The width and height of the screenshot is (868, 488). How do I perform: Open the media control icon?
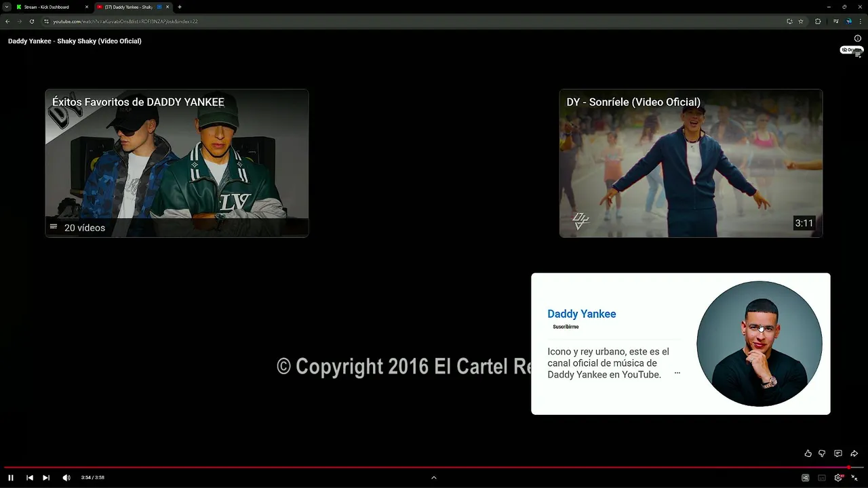836,21
